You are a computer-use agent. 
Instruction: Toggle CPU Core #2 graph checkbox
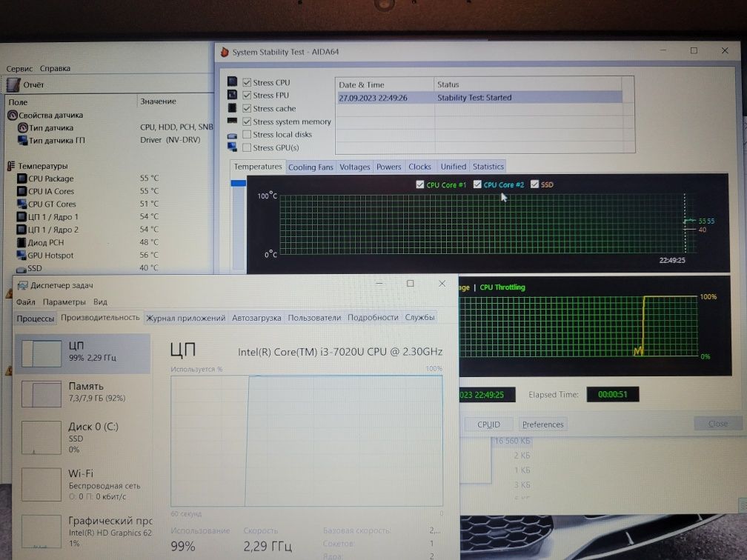click(x=477, y=184)
